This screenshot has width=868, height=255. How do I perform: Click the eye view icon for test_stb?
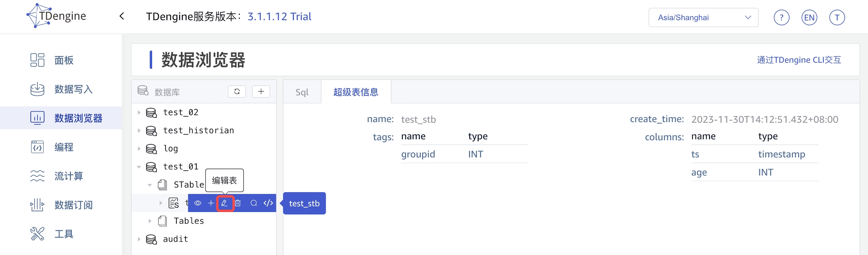[x=198, y=203]
